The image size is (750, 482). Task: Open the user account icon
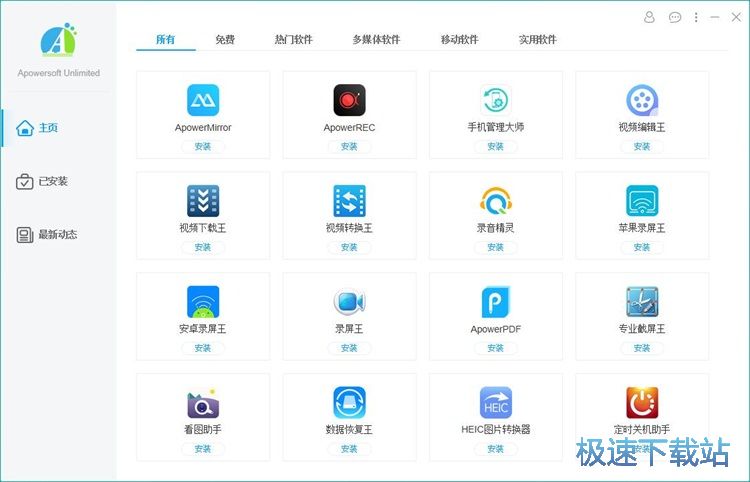[x=650, y=17]
